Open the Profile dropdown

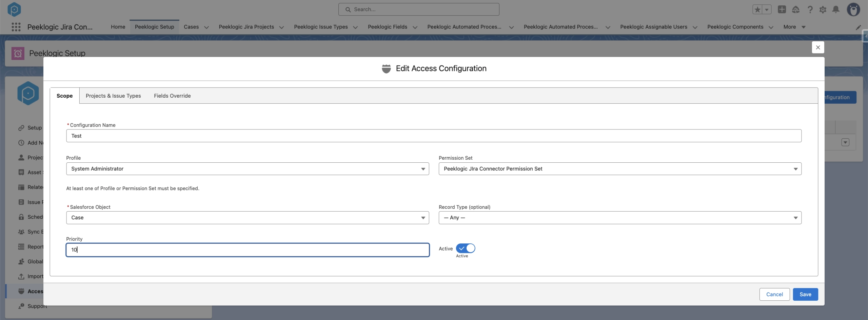point(248,169)
